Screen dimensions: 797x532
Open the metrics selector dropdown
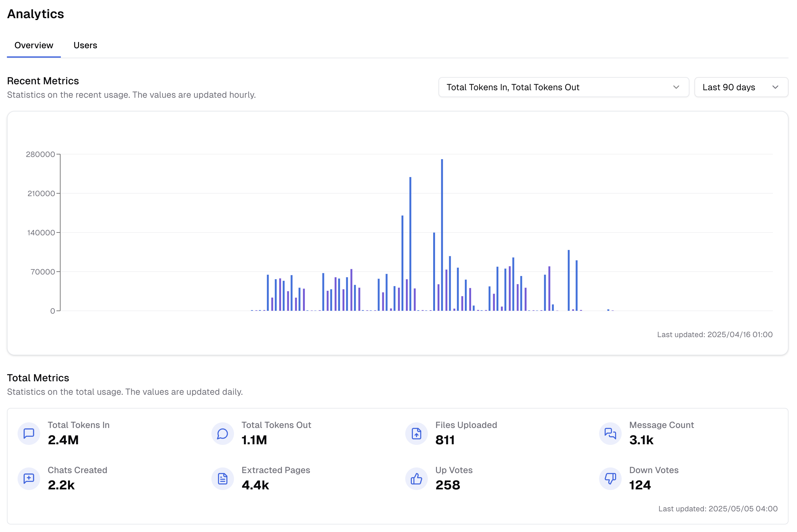[564, 87]
